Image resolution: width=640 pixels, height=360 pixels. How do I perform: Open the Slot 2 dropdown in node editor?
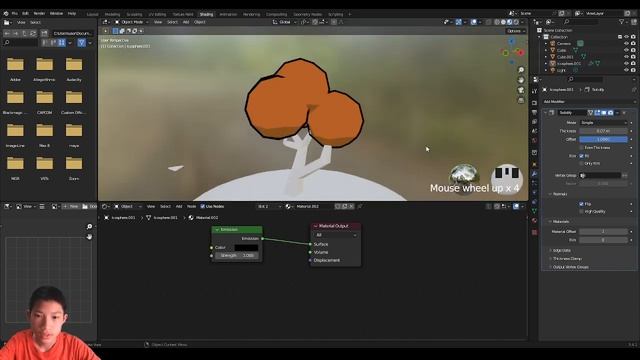(269, 207)
